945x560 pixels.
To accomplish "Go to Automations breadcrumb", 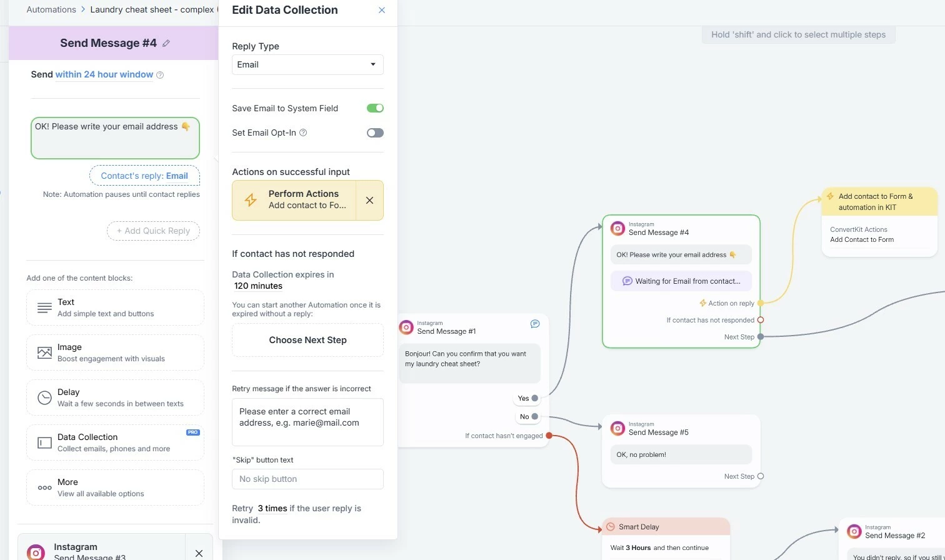I will click(51, 9).
